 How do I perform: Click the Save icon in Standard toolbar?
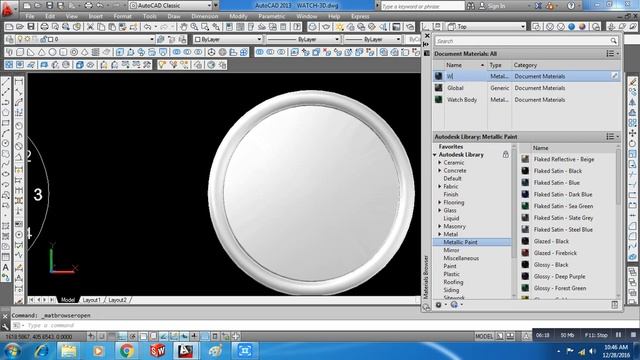click(31, 27)
